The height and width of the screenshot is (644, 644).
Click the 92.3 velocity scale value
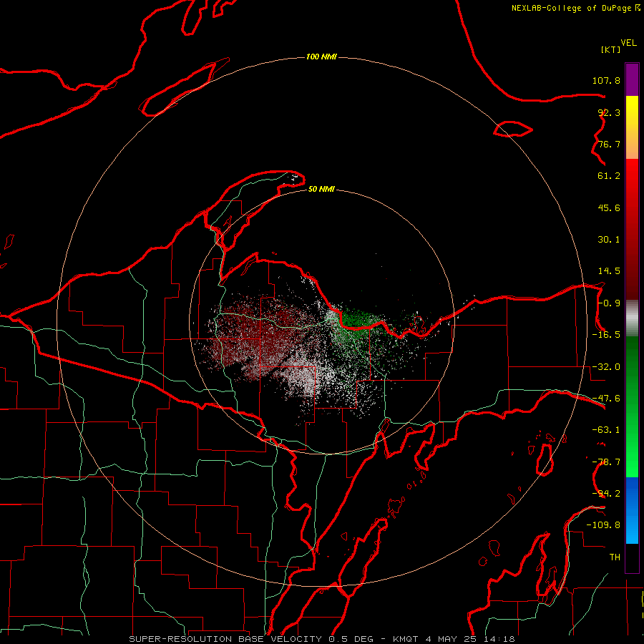coord(609,112)
